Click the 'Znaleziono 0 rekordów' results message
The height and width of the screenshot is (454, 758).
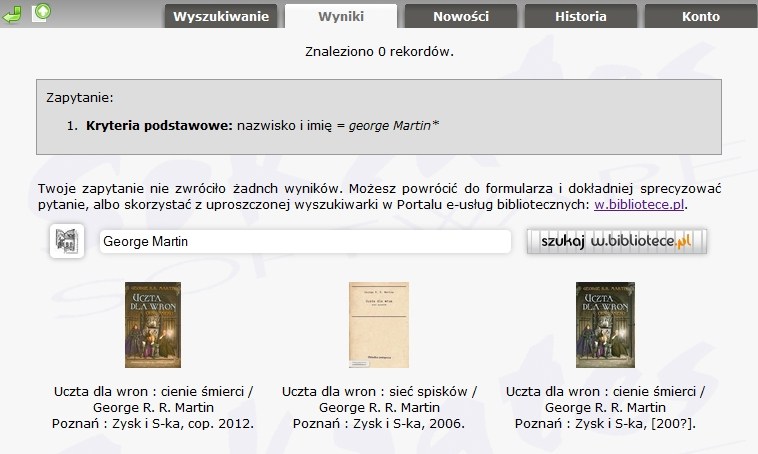[x=379, y=51]
